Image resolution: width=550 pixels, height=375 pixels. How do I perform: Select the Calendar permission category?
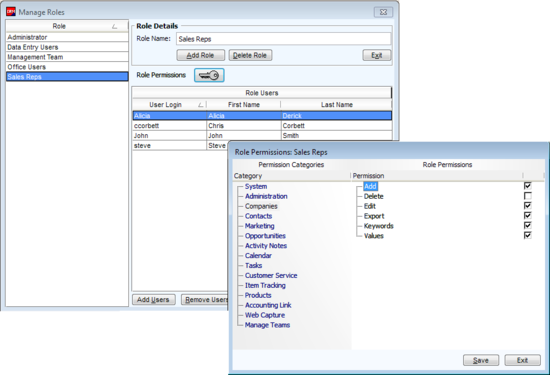258,255
